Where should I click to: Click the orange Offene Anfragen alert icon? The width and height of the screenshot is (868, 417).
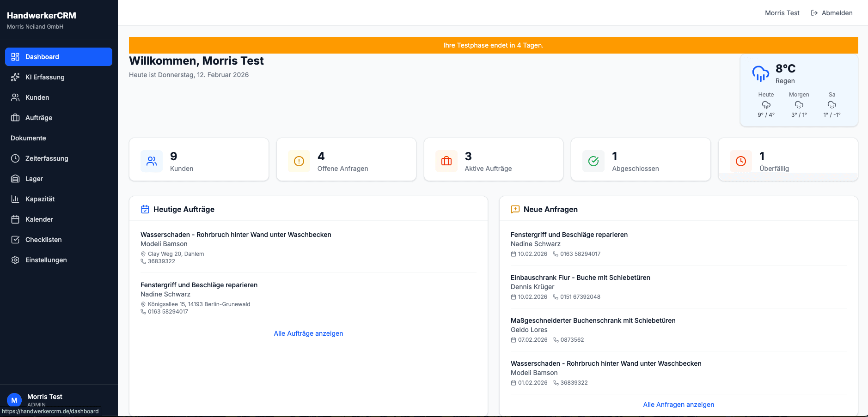coord(299,161)
